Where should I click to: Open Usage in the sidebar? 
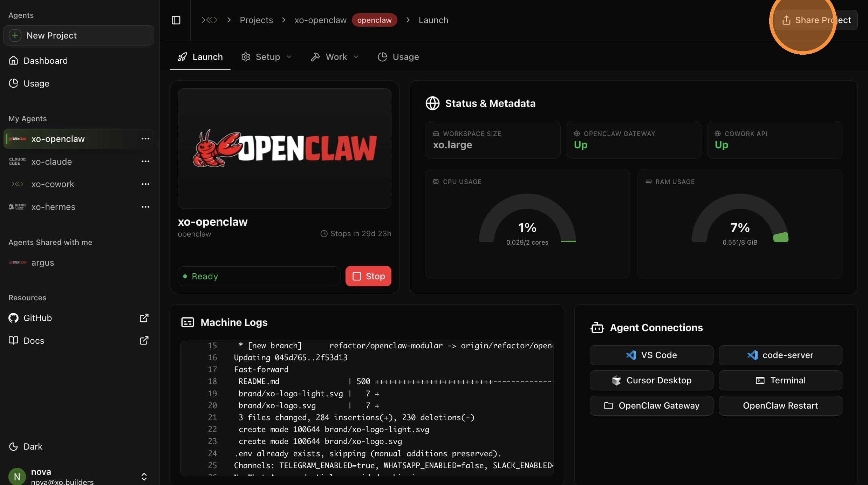pos(78,83)
